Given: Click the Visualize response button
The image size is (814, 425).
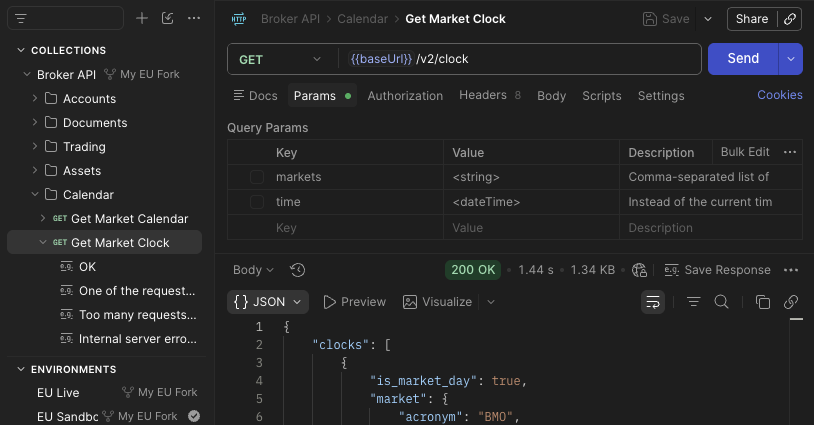Looking at the screenshot, I should click(x=437, y=302).
